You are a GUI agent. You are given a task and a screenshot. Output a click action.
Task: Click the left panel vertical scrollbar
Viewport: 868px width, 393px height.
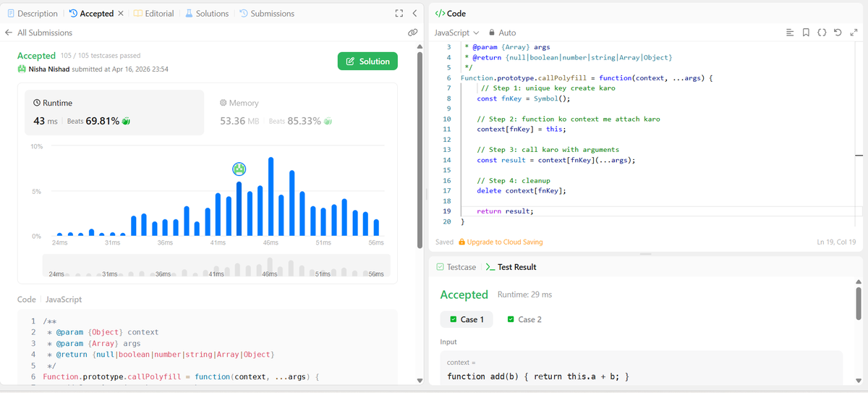(420, 148)
